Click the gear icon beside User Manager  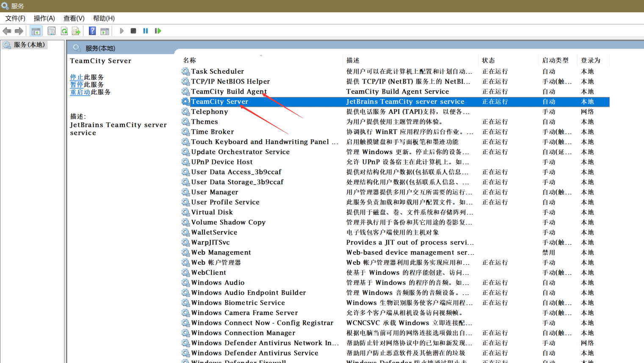(x=185, y=192)
